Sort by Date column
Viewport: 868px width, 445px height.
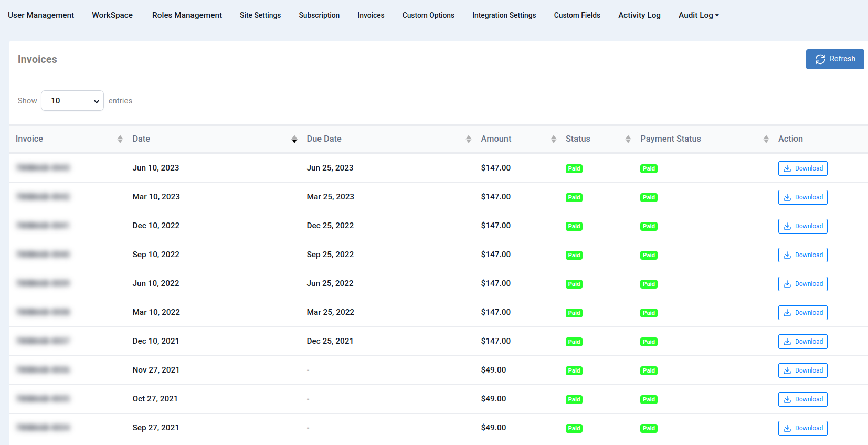pos(214,139)
